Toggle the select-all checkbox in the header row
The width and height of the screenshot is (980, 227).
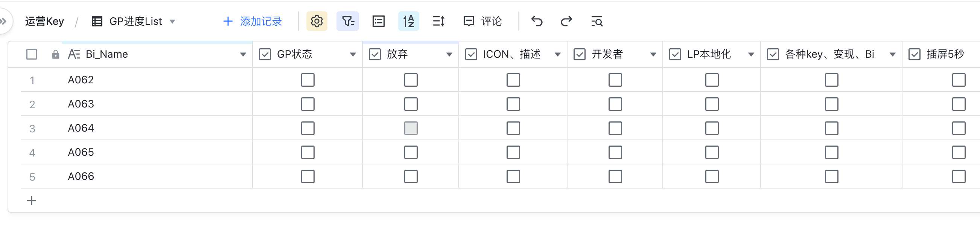(32, 54)
